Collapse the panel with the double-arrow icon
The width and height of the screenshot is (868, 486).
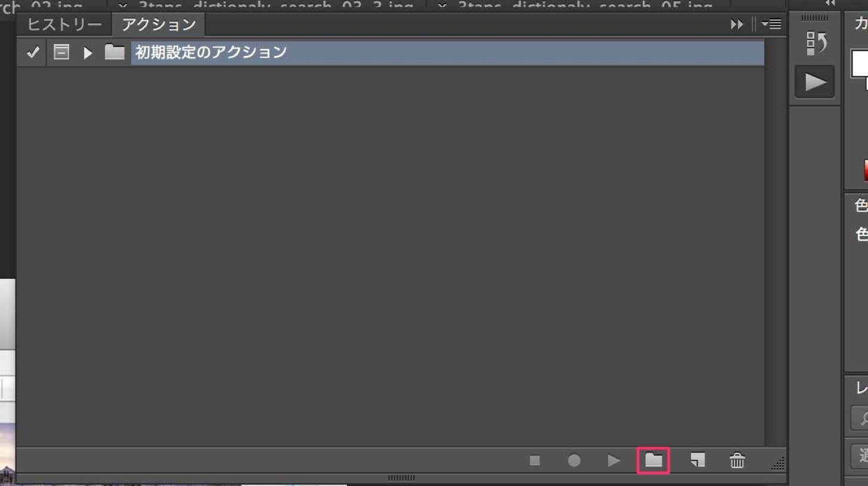pos(737,24)
